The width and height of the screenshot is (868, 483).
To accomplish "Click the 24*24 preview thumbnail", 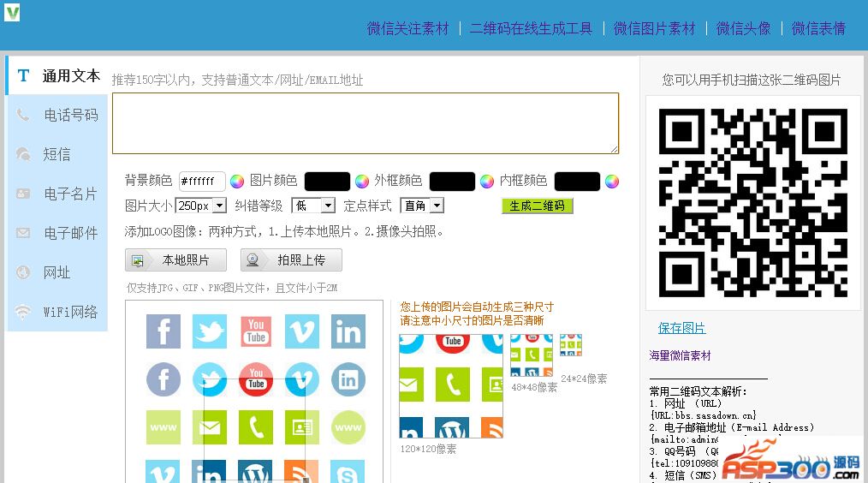I will [571, 345].
